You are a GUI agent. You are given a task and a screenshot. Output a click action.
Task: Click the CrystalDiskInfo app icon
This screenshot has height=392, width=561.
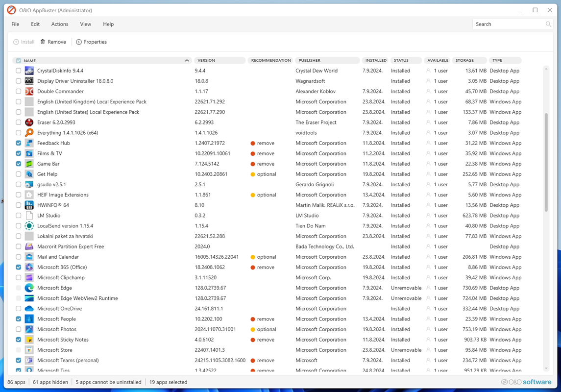[x=29, y=71]
